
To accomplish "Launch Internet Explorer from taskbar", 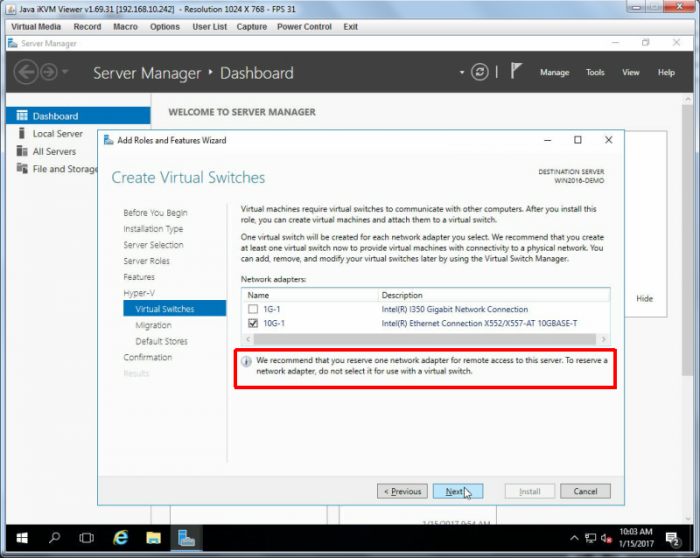I will click(x=121, y=538).
